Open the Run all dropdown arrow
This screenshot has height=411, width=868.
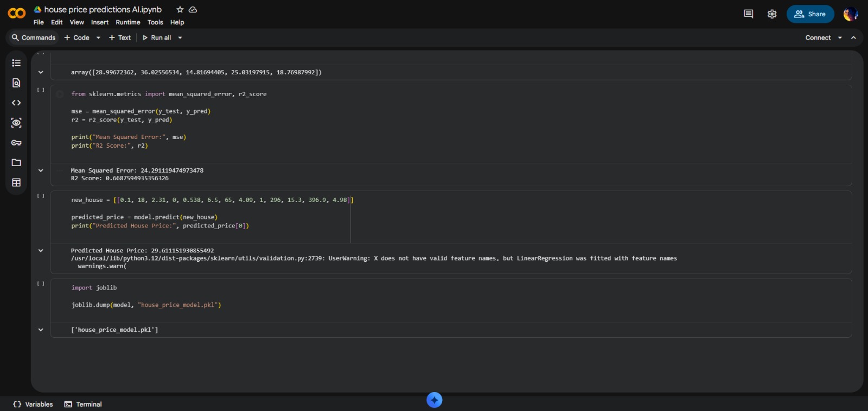click(180, 38)
